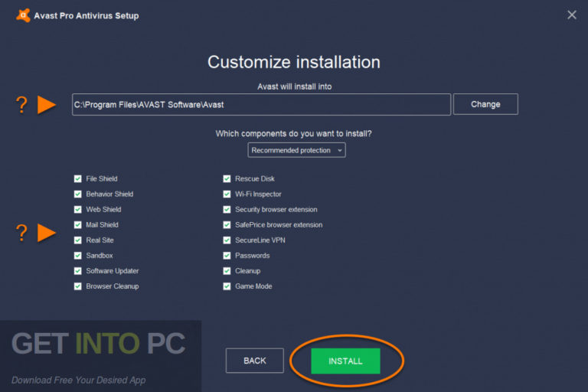The height and width of the screenshot is (392, 588).
Task: Open the Recommended protection dropdown
Action: [x=296, y=150]
